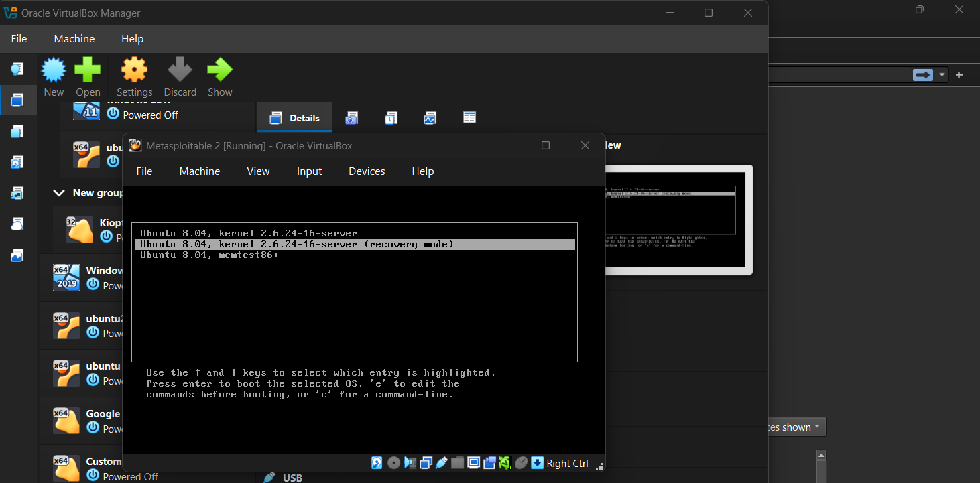980x483 pixels.
Task: Click the green Show arrow icon
Action: 219,70
